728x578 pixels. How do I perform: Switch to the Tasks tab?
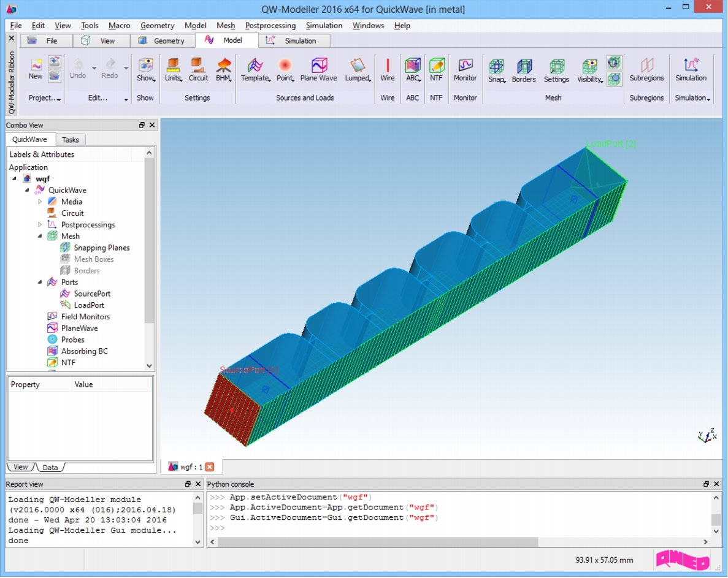pos(70,140)
